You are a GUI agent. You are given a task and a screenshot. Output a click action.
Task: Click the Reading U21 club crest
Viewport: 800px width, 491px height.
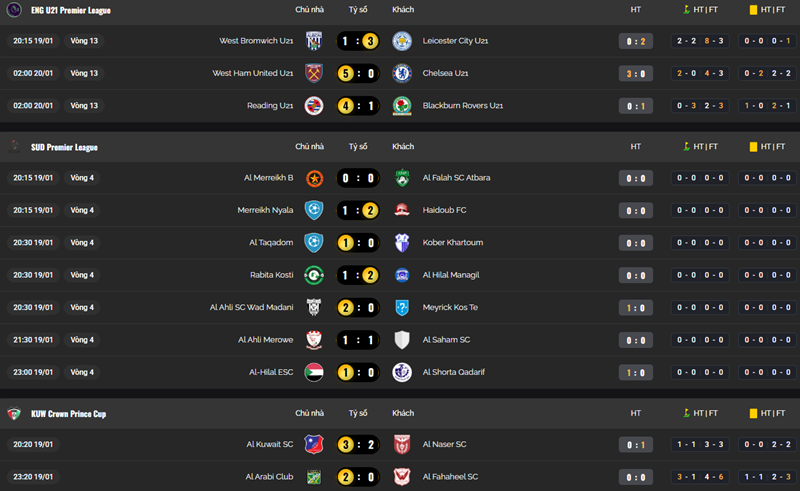(x=314, y=106)
